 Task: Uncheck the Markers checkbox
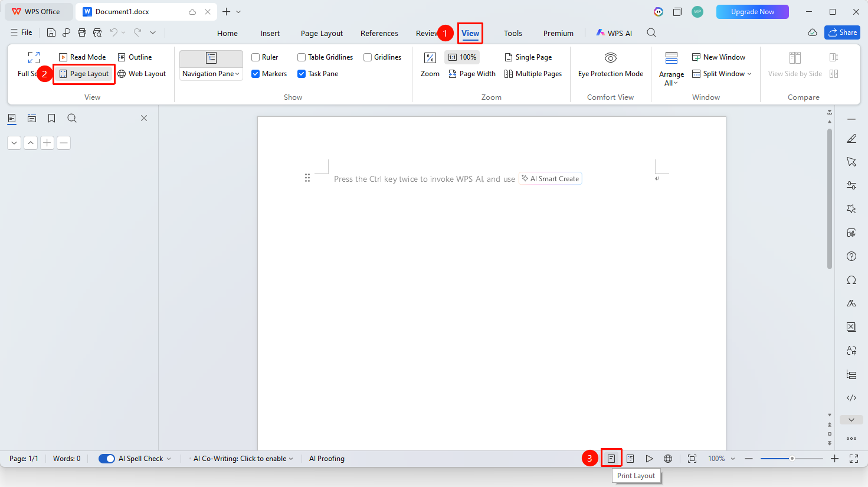(256, 74)
